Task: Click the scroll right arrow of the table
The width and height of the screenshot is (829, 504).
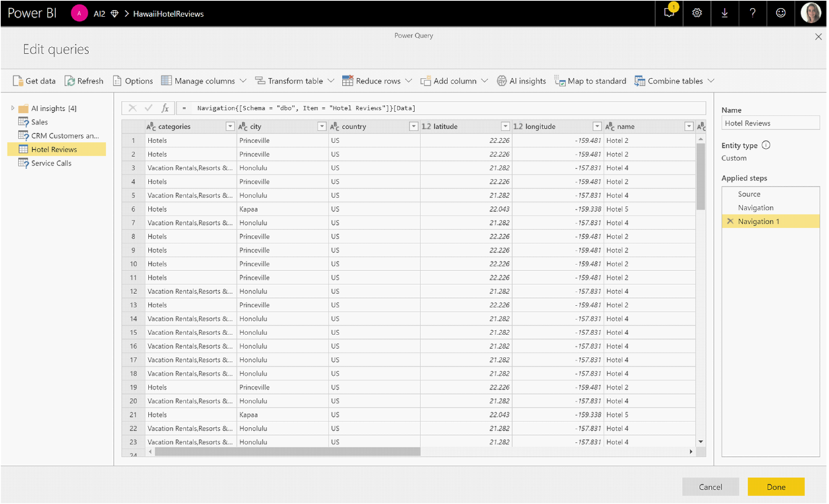Action: coord(691,452)
